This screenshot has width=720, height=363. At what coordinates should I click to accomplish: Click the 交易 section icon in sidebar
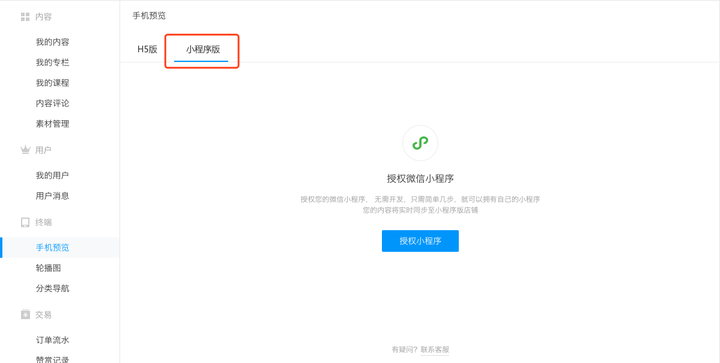[x=25, y=315]
